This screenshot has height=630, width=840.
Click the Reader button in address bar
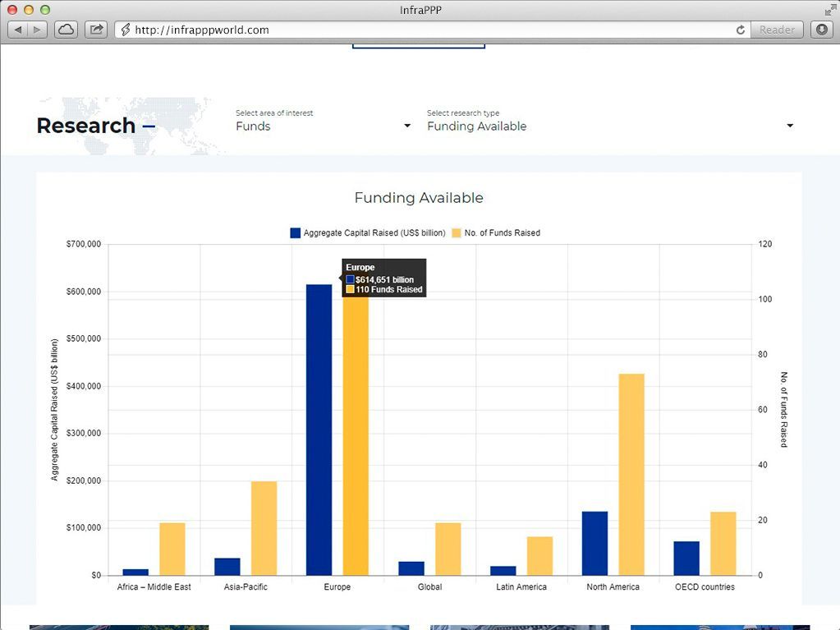[777, 30]
